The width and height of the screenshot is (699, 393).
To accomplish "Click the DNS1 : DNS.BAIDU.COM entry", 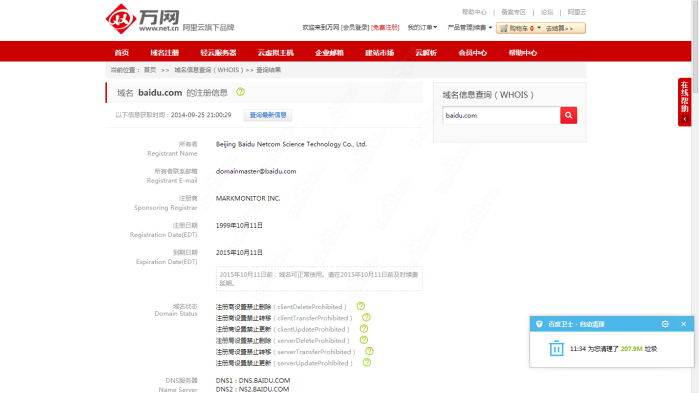I will (253, 381).
